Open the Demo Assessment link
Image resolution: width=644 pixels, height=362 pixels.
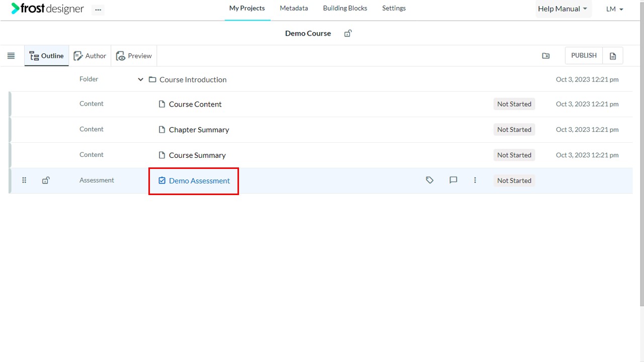tap(199, 180)
